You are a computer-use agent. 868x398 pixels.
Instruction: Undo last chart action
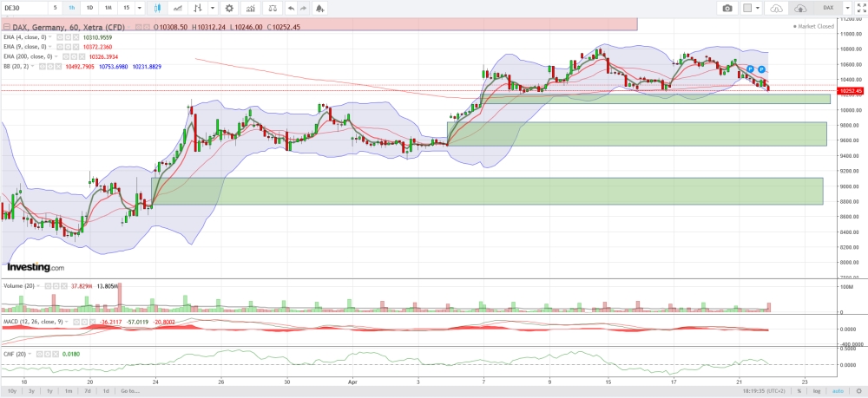(291, 8)
